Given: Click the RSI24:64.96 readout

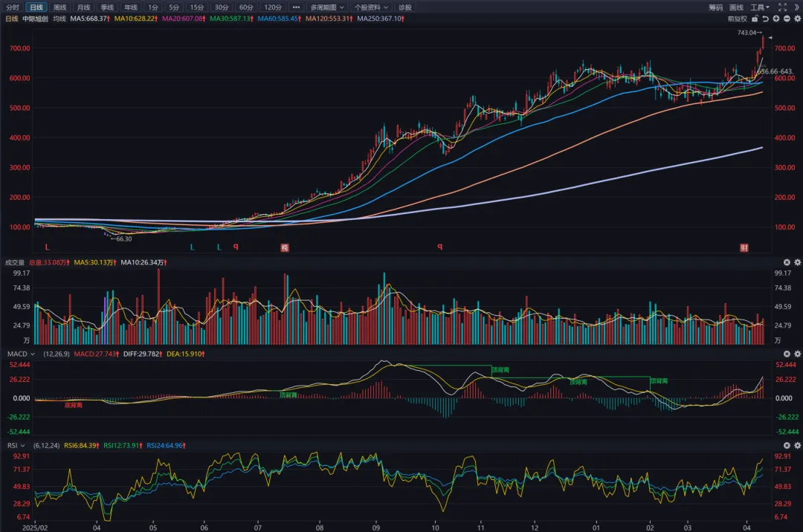Looking at the screenshot, I should click(166, 446).
